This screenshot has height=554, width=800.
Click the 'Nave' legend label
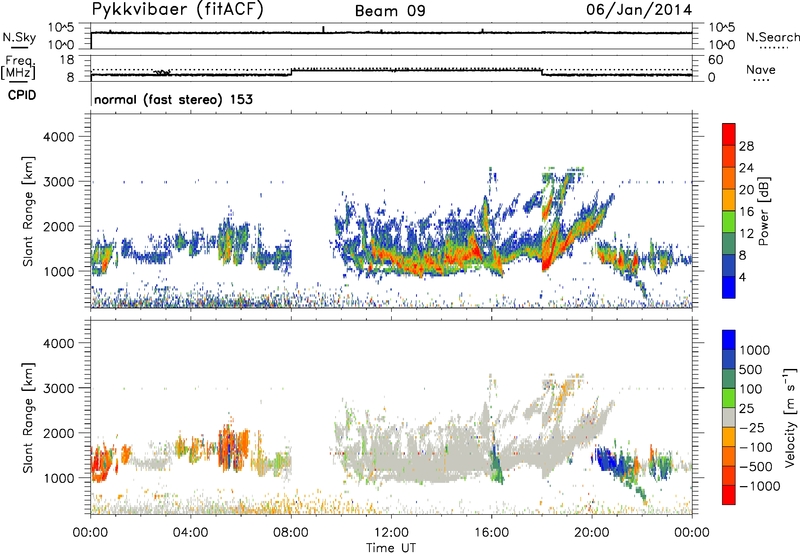click(761, 69)
